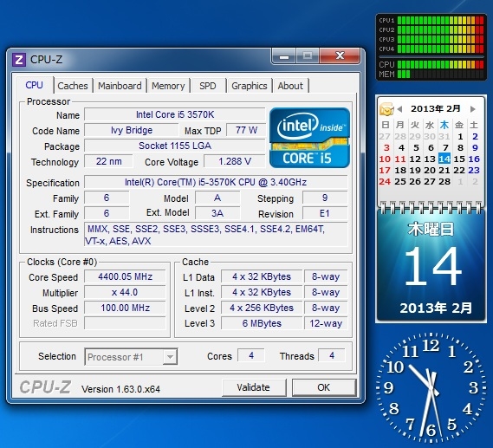Click the Level 3 12-way value
Screen dimensions: 493x448
tap(326, 323)
